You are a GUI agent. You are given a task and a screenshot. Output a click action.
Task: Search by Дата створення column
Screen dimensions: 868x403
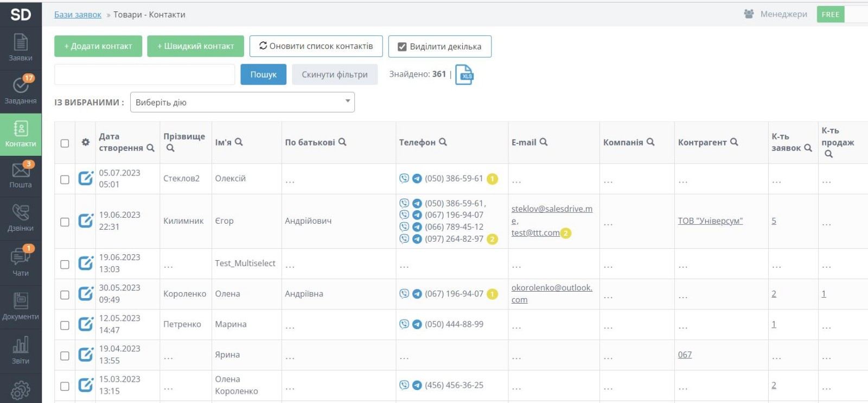point(151,148)
